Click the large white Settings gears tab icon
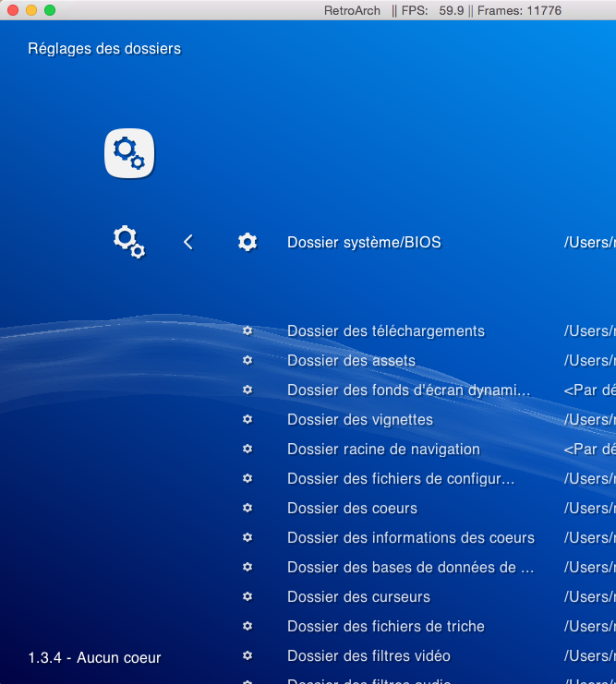616x684 pixels. [129, 153]
